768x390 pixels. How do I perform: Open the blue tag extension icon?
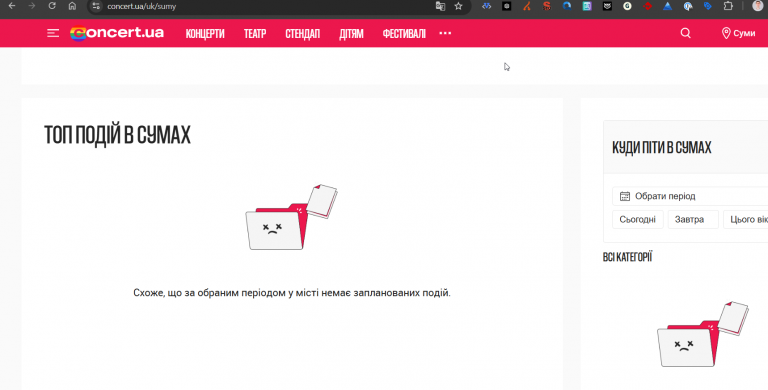click(x=708, y=6)
